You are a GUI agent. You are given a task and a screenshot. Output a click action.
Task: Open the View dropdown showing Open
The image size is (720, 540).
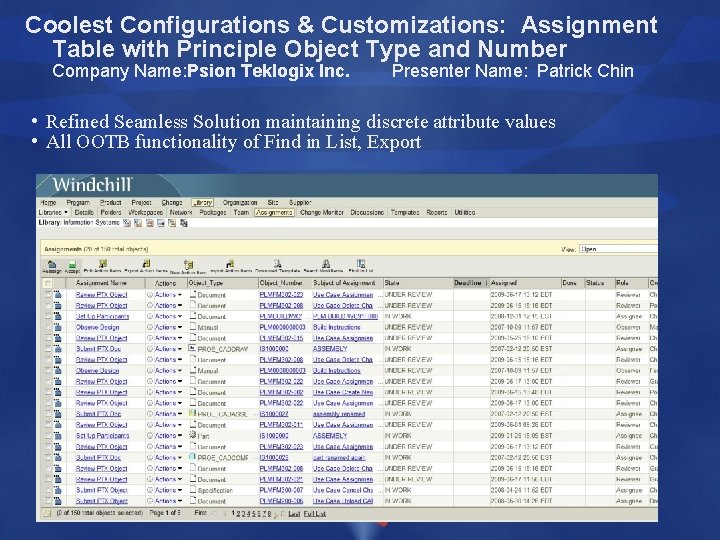pos(618,249)
